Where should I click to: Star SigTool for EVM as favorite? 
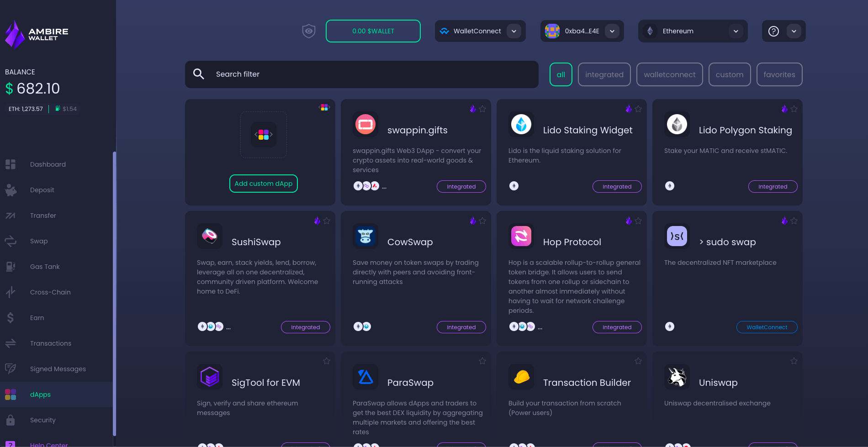(x=327, y=361)
